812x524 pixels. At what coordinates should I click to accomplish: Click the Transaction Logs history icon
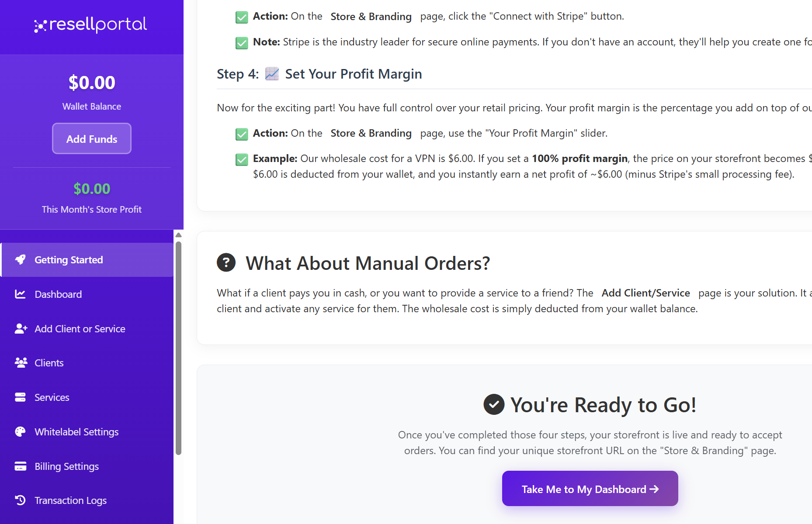tap(20, 500)
